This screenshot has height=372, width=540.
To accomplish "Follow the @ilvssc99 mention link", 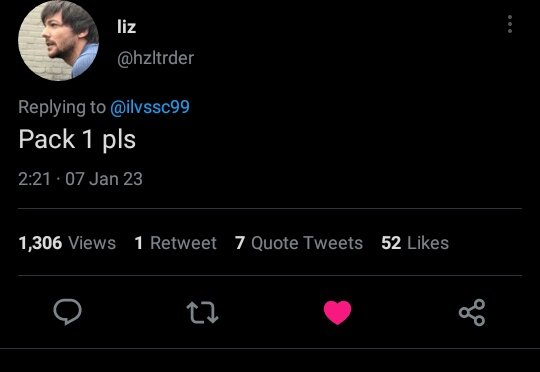I will click(150, 107).
